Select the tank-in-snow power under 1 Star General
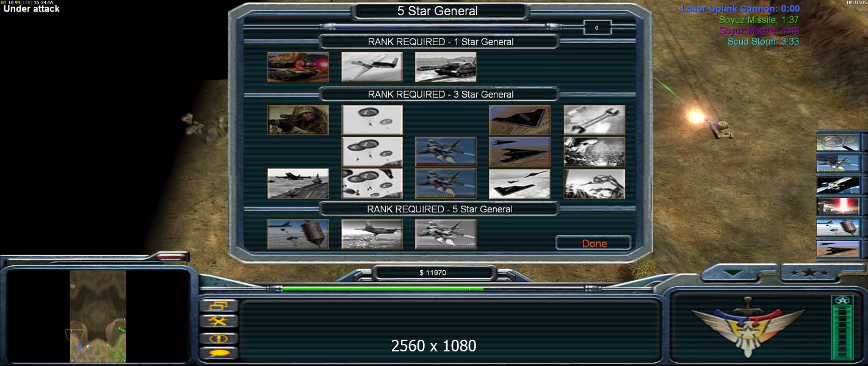Image resolution: width=868 pixels, height=366 pixels. (446, 67)
